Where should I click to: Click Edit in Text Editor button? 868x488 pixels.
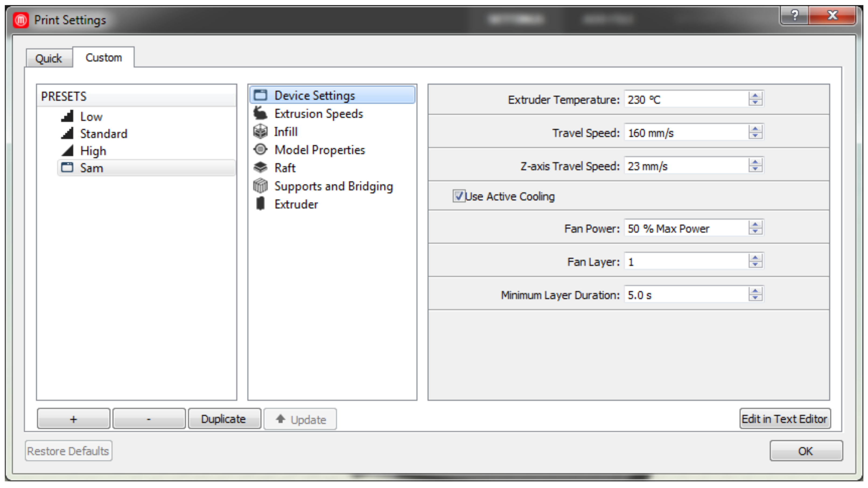click(x=785, y=419)
